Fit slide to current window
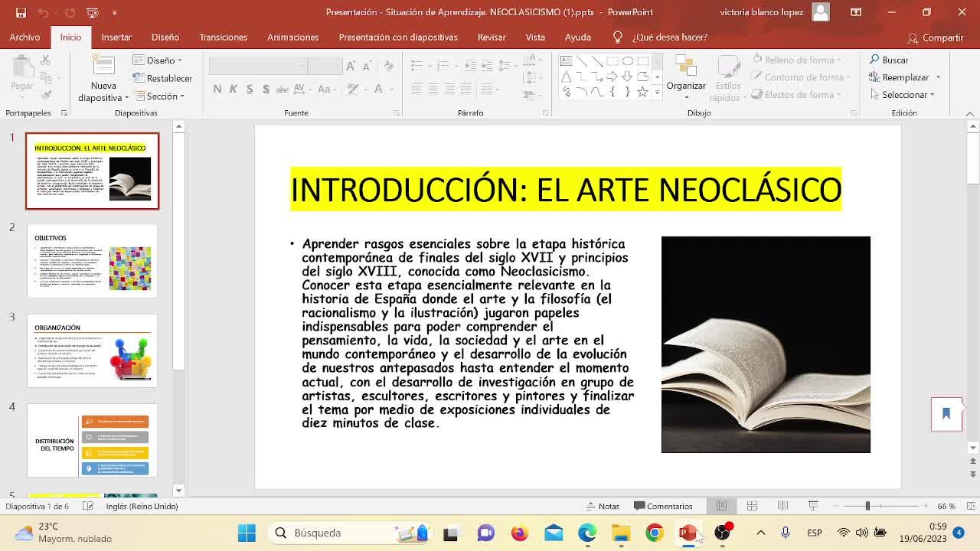The width and height of the screenshot is (980, 551). pos(969,506)
